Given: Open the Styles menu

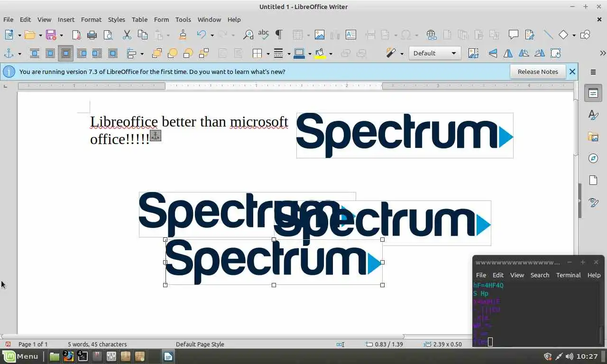Looking at the screenshot, I should 117,19.
